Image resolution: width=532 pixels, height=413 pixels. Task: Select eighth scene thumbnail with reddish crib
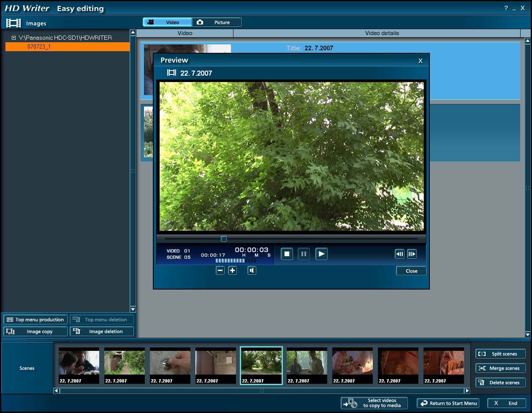(398, 366)
